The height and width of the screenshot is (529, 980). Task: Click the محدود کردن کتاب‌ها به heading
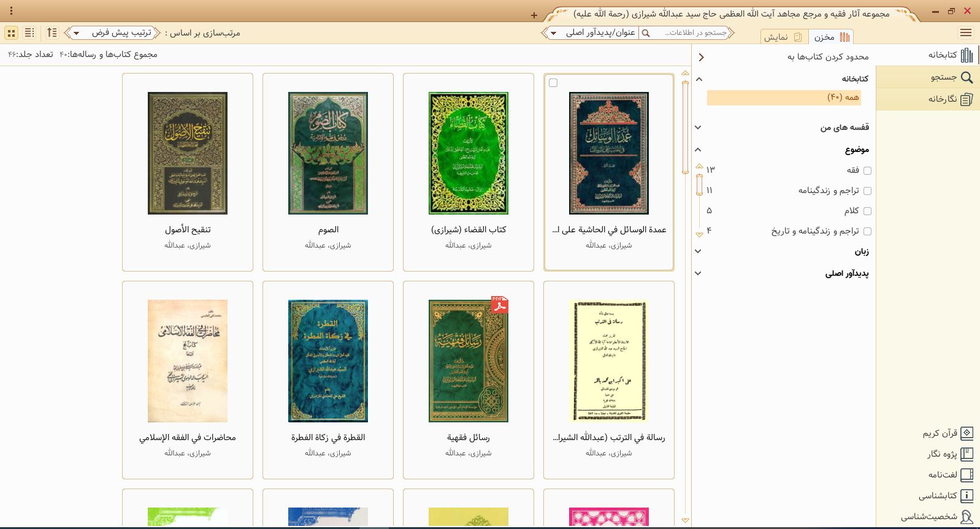tap(828, 57)
